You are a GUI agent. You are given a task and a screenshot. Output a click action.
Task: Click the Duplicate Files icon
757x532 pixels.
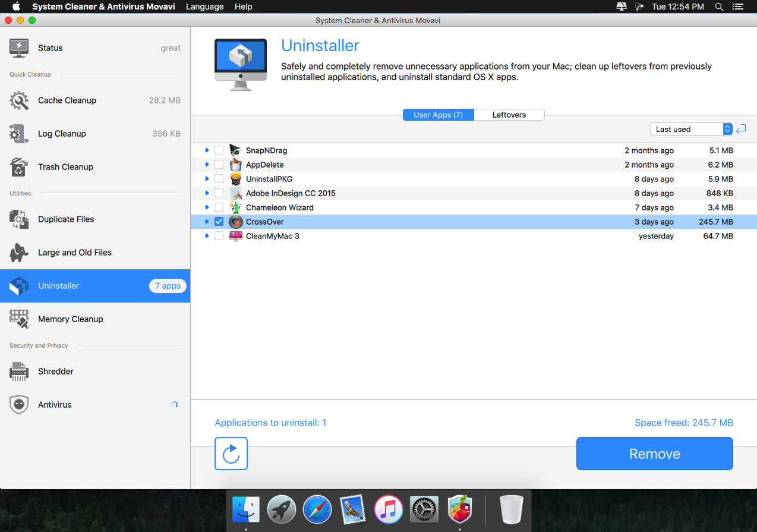[19, 219]
